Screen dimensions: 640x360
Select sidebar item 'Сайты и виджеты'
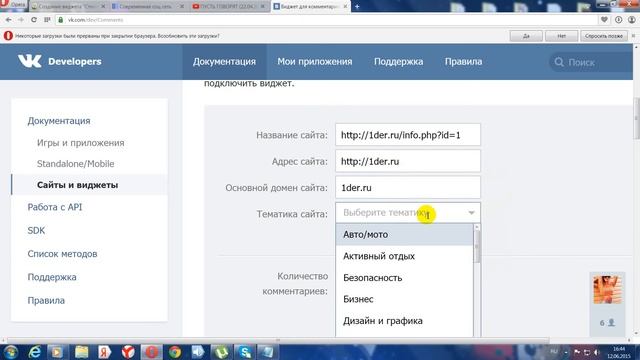coord(89,185)
